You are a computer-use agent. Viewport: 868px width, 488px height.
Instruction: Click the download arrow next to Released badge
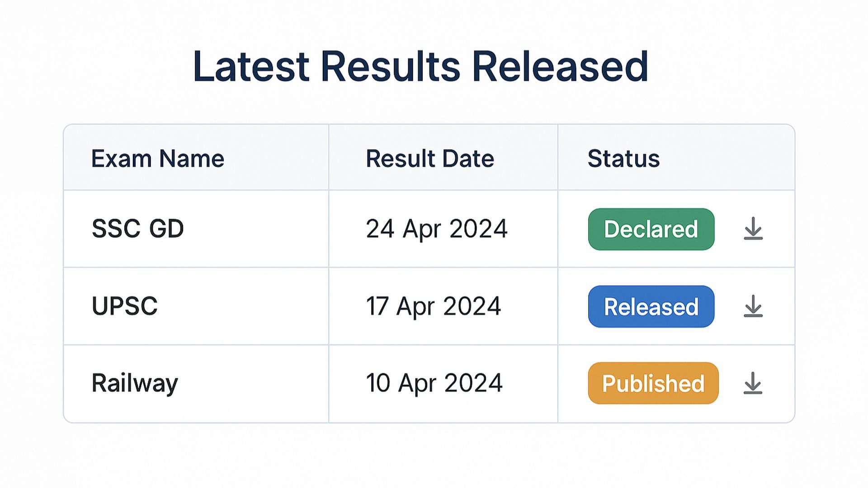(753, 307)
